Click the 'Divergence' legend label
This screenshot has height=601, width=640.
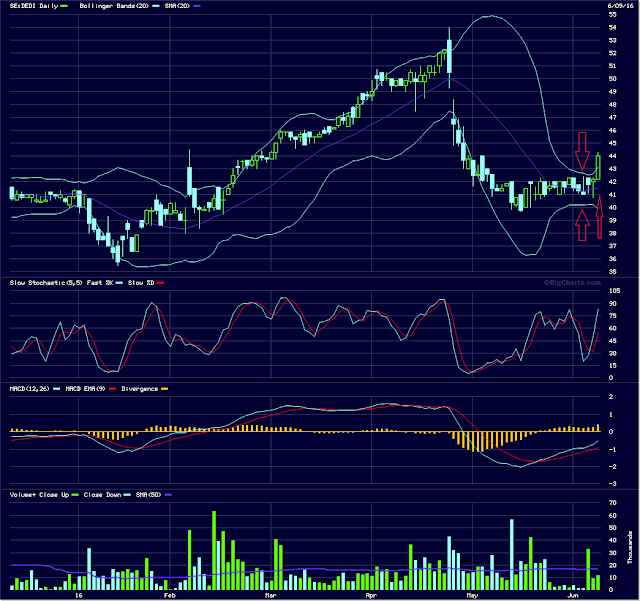[139, 389]
